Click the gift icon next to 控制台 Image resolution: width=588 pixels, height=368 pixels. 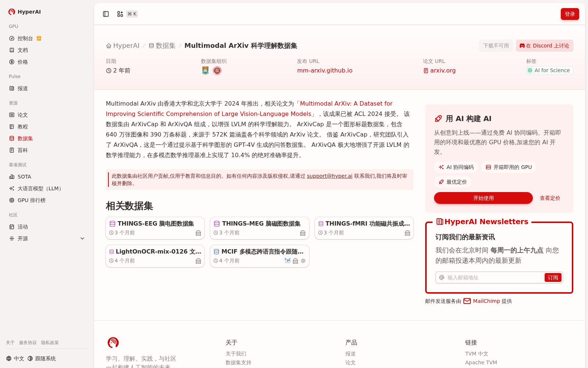pyautogui.click(x=39, y=38)
